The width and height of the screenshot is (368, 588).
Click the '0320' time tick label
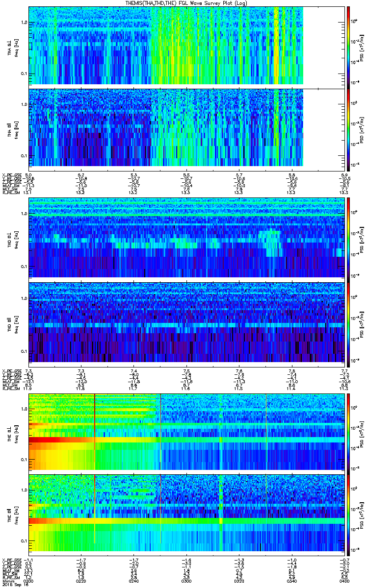[x=238, y=581]
